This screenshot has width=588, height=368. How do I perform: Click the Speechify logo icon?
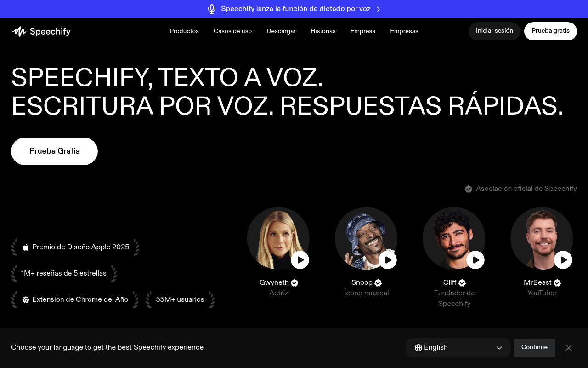(19, 31)
